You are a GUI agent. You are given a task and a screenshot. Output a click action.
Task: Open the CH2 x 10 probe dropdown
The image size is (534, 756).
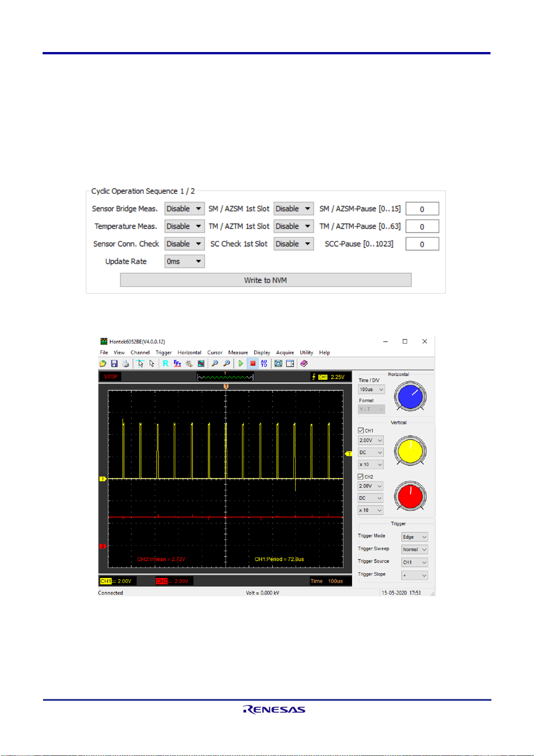pos(371,510)
